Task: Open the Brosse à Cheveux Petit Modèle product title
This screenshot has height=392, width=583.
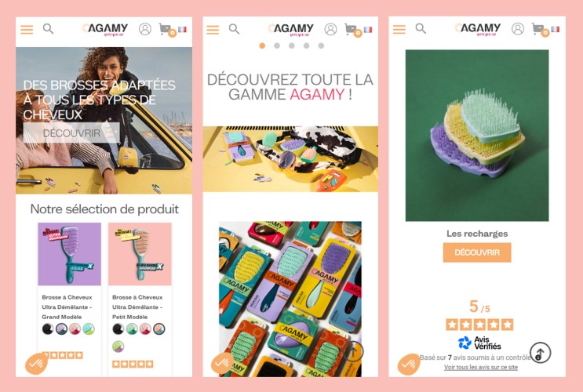Action: [x=137, y=307]
